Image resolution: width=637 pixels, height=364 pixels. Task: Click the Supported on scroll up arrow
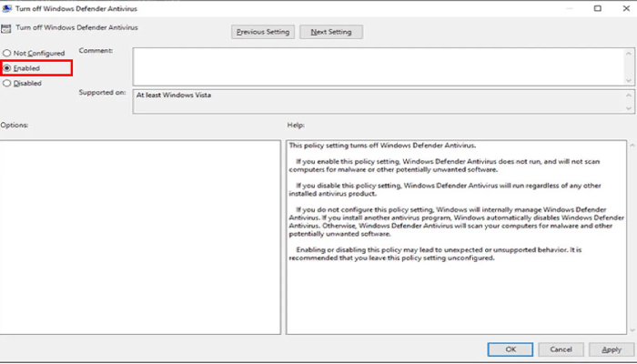(x=629, y=96)
